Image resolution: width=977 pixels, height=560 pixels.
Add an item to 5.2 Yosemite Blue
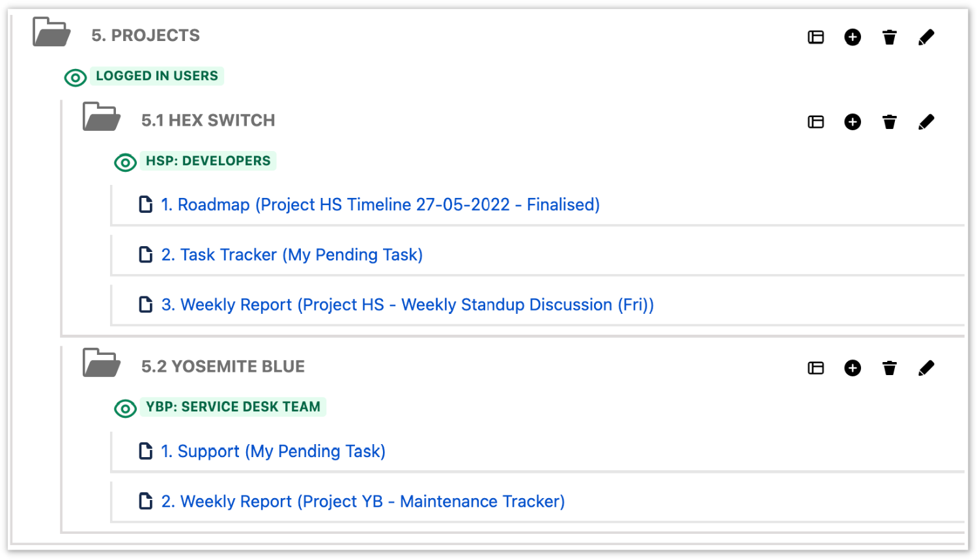tap(852, 368)
